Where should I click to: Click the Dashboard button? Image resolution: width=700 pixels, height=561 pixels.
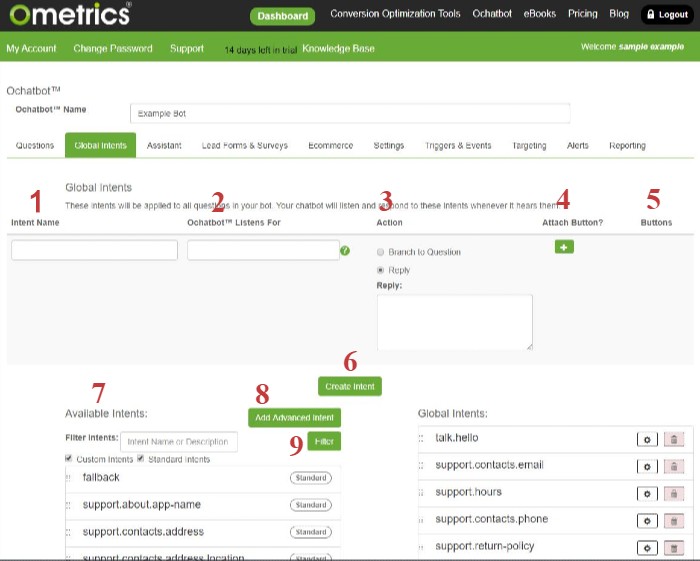[283, 16]
